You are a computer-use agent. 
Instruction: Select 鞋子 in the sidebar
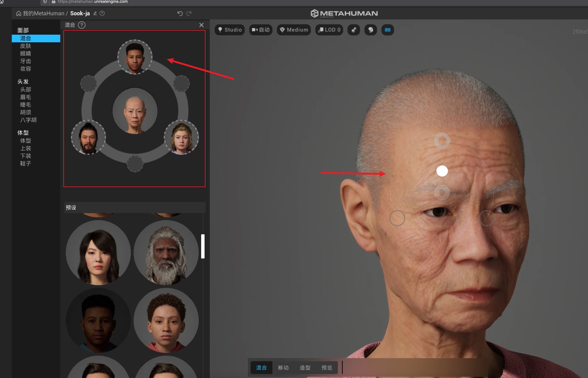tap(25, 164)
